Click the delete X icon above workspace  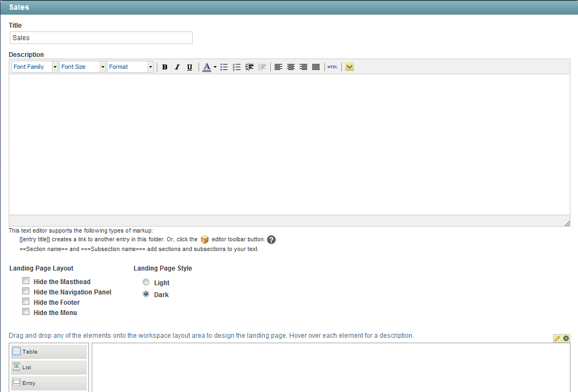(566, 338)
